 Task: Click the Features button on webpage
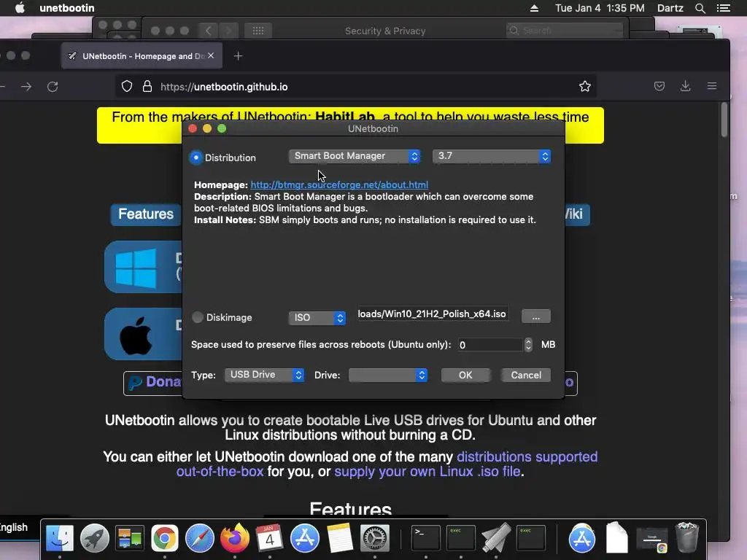click(146, 214)
